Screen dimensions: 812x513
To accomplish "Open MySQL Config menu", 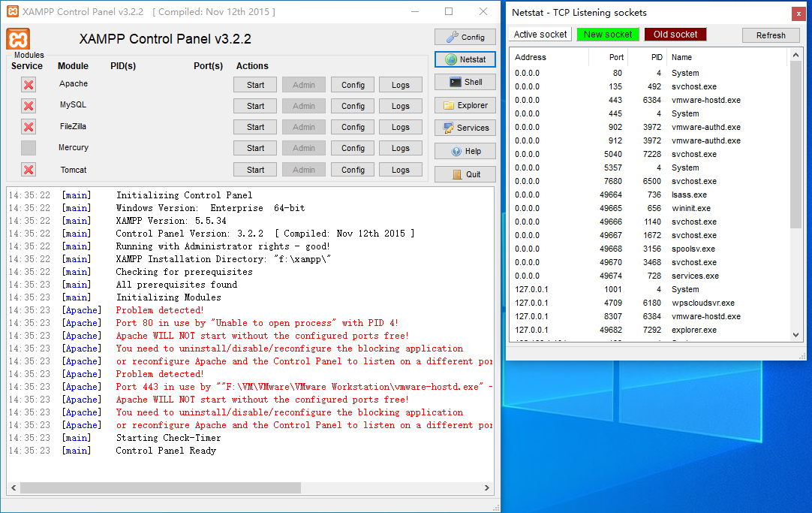I will click(x=353, y=106).
